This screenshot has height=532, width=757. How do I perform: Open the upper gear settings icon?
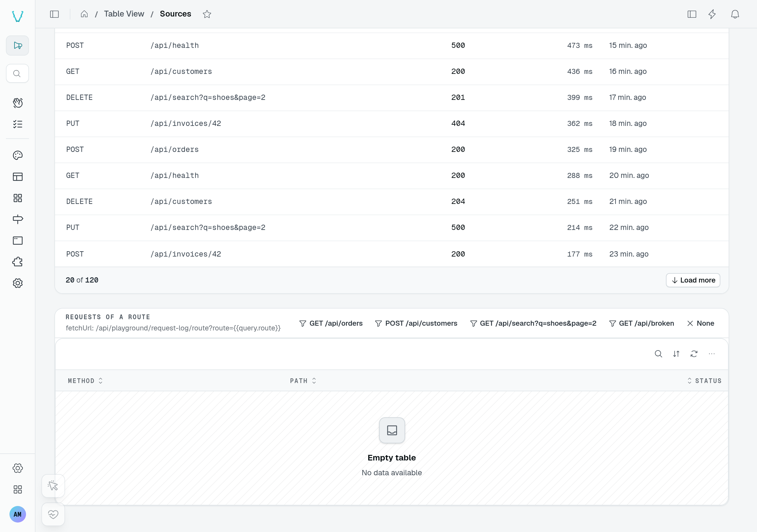coord(17,283)
